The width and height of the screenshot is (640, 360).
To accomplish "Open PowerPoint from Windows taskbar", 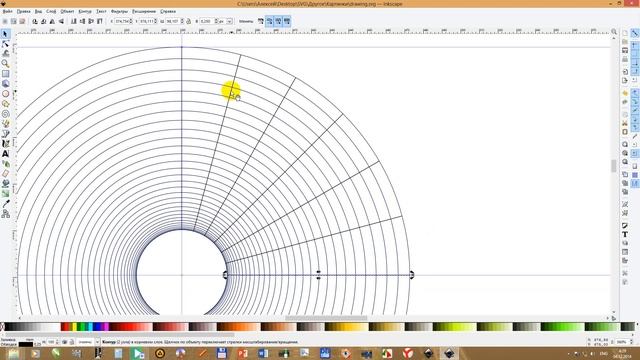I will point(242,353).
